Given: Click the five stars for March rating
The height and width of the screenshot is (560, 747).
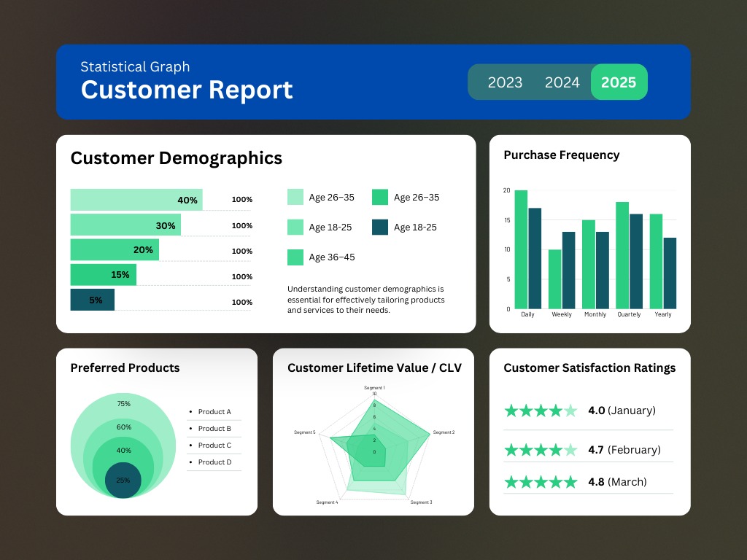Looking at the screenshot, I should coord(540,482).
